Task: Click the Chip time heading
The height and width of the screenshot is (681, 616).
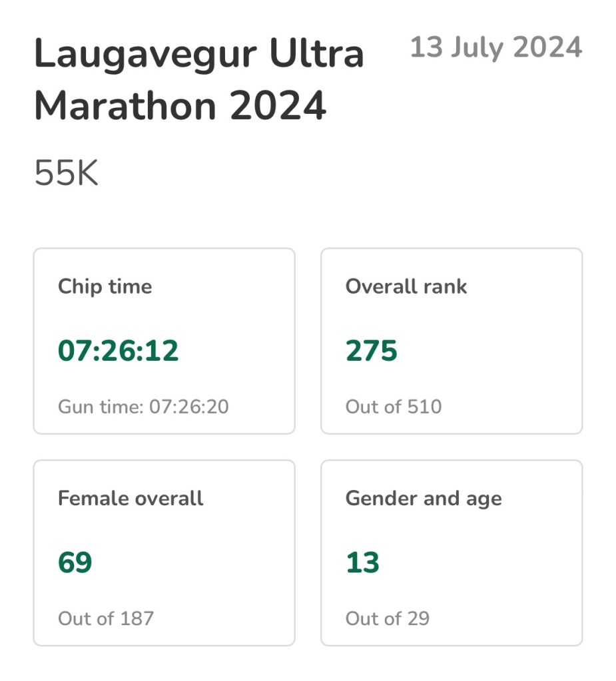Action: (x=105, y=287)
